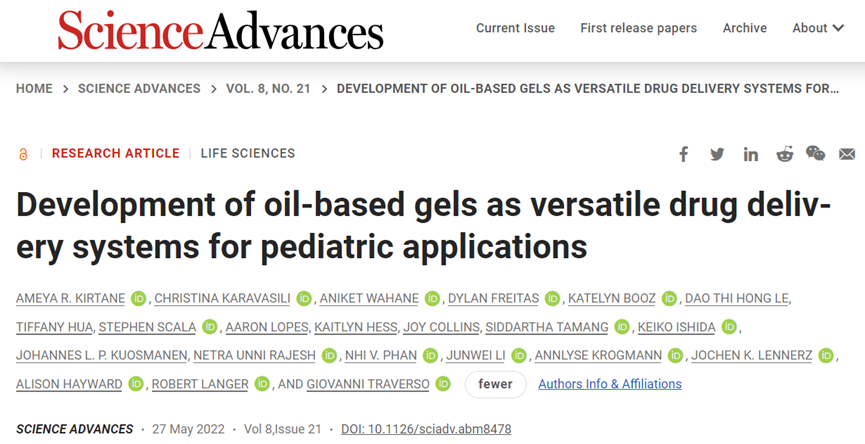Open Ameya R. Kirtane's ORCID icon
Image resolution: width=865 pixels, height=444 pixels.
point(139,298)
